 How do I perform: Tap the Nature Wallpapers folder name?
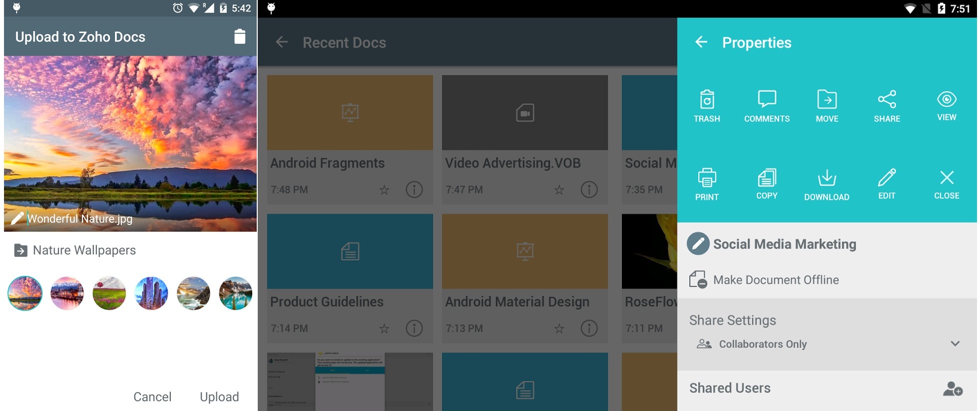pos(84,250)
